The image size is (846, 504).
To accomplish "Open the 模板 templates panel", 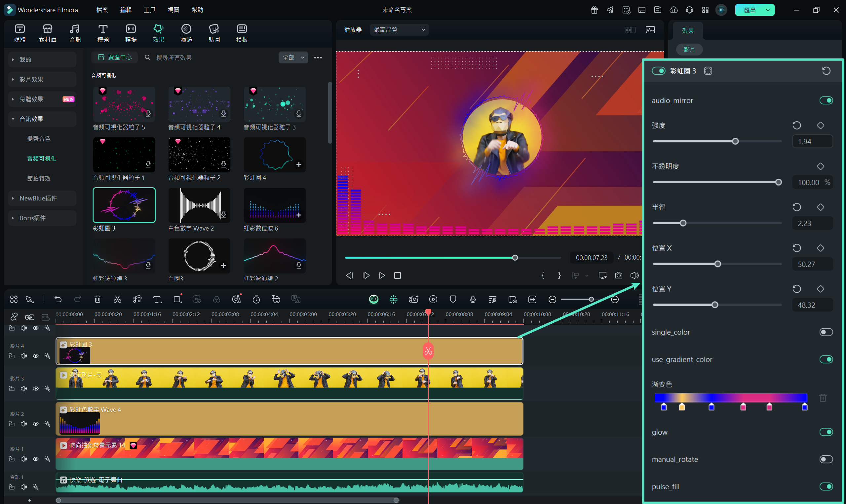I will (242, 33).
